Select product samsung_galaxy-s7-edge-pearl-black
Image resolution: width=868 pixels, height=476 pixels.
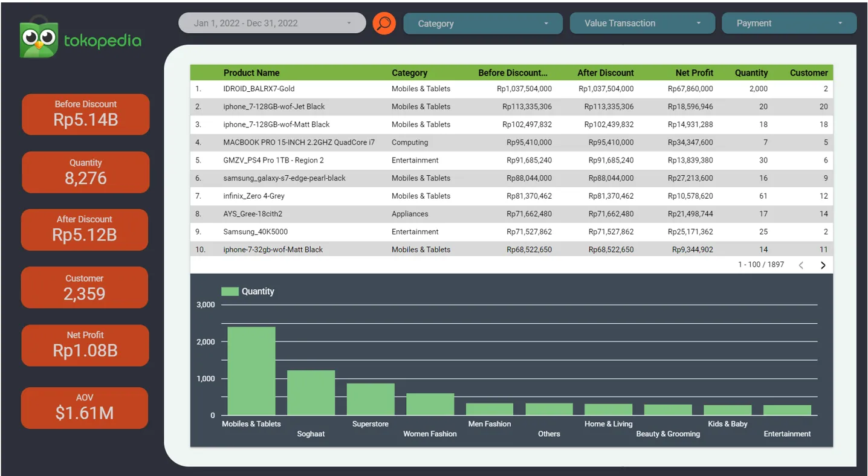(x=284, y=178)
